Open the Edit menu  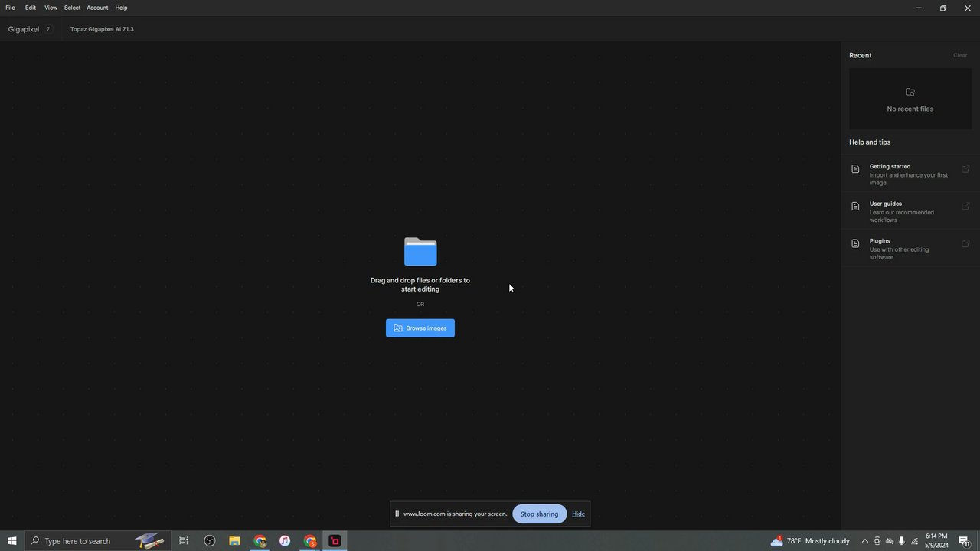[31, 8]
